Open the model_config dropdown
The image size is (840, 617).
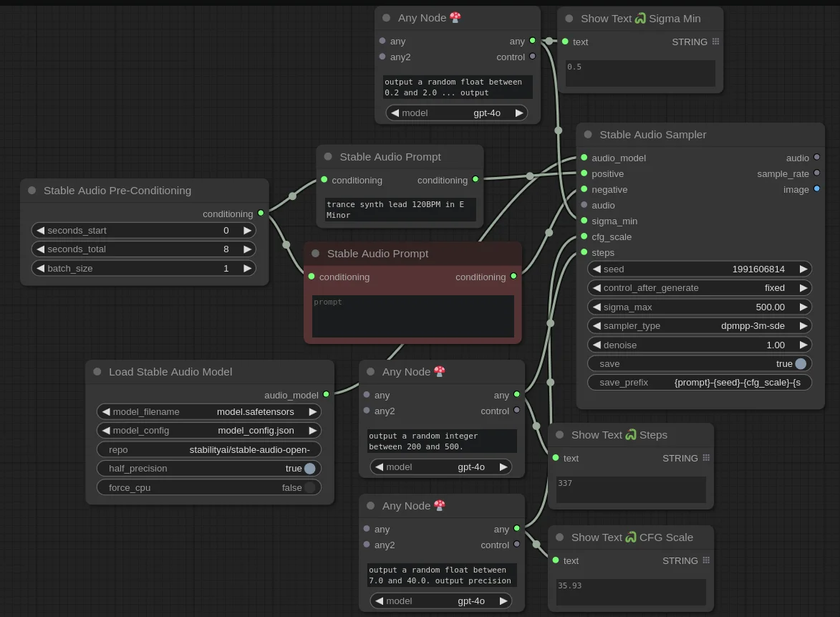pos(209,431)
